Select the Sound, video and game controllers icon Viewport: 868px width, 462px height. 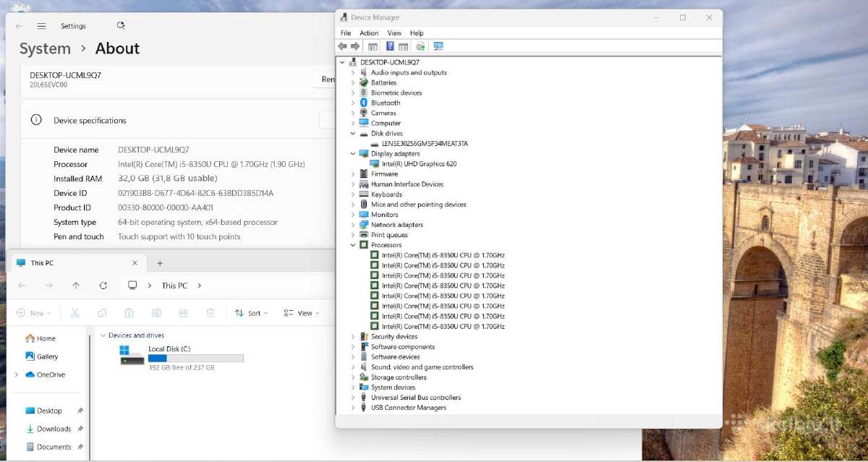[x=364, y=367]
